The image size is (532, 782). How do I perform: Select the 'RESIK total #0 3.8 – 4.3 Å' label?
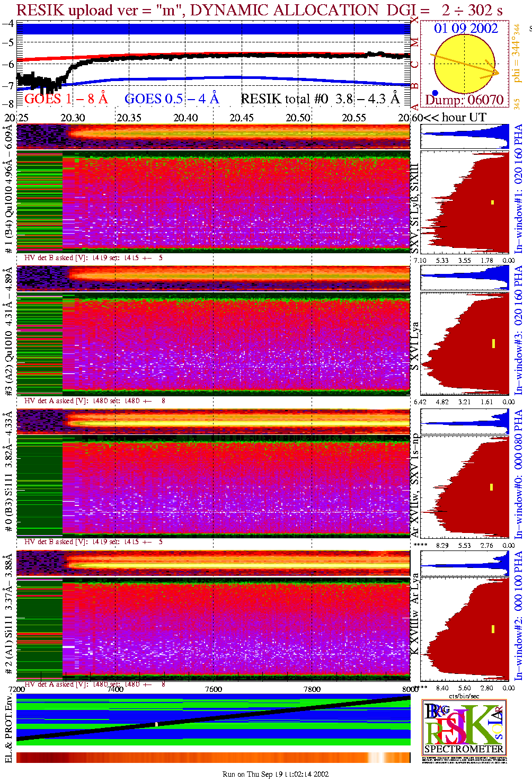coord(320,99)
